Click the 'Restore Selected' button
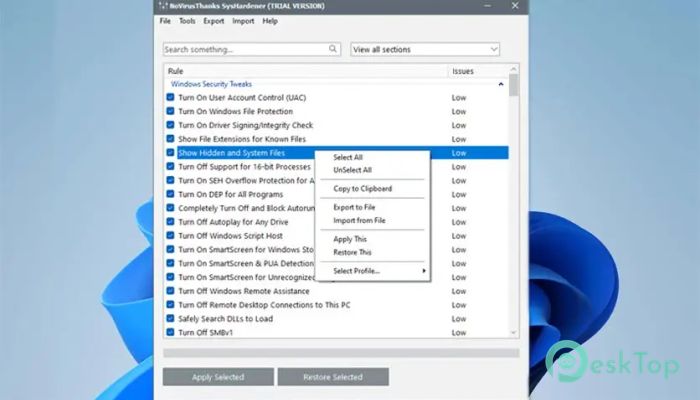This screenshot has width=700, height=400. (x=333, y=377)
